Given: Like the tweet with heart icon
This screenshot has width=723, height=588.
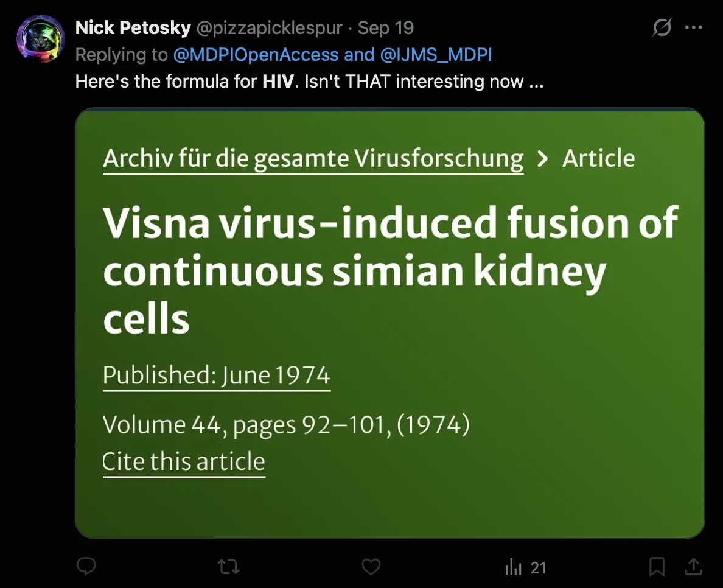Looking at the screenshot, I should 371,567.
